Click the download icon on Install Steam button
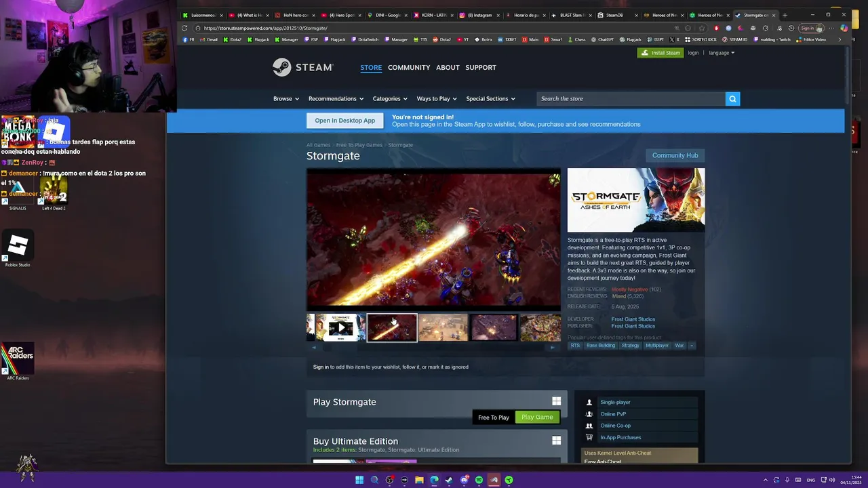This screenshot has height=488, width=868. click(x=645, y=53)
